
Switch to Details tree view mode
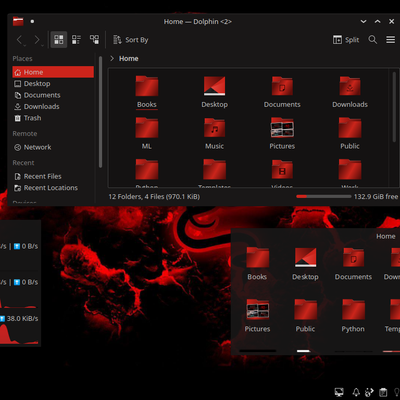(x=94, y=40)
